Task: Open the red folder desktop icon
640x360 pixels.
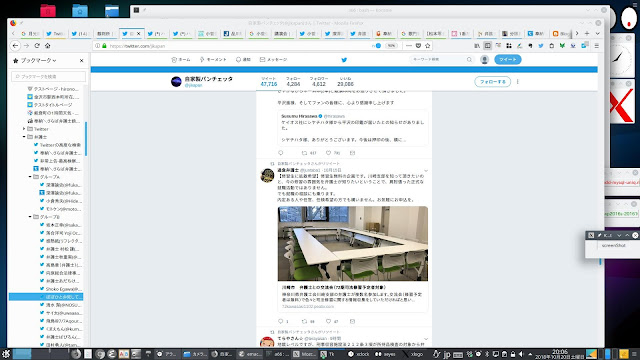Action: point(48,10)
